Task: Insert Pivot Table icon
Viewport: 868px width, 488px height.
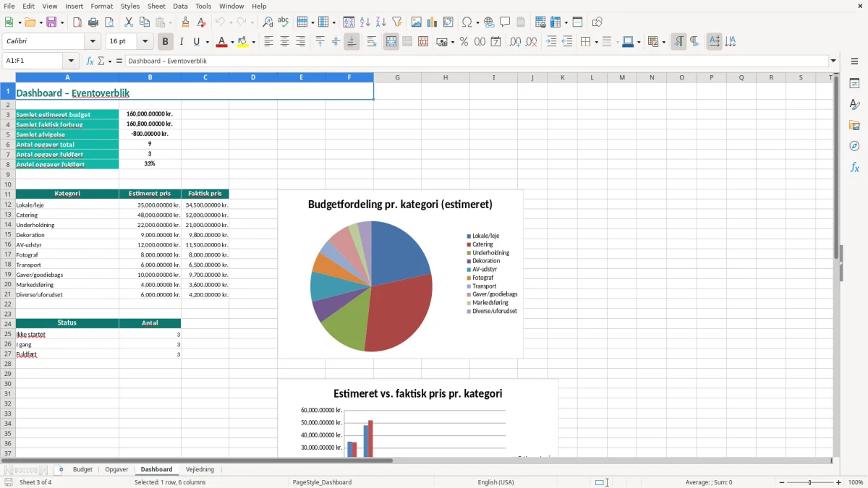Action: pos(448,22)
